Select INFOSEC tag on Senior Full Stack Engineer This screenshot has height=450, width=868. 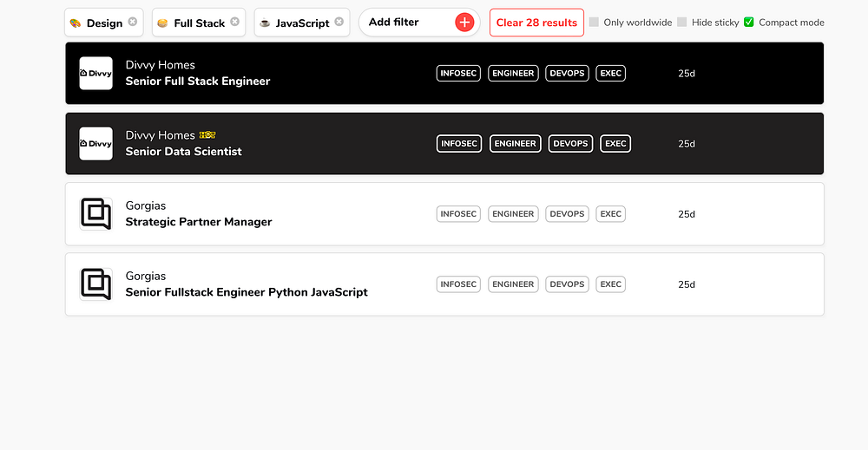coord(458,74)
